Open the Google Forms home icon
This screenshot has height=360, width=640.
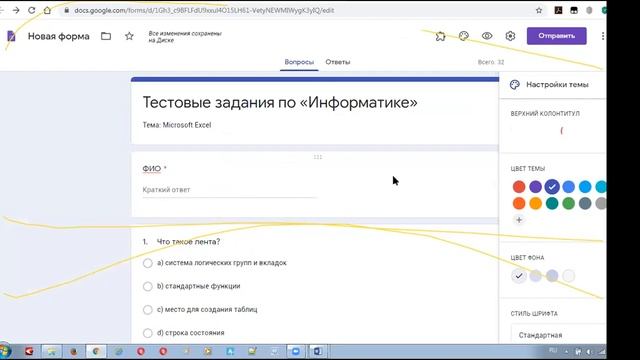point(11,36)
